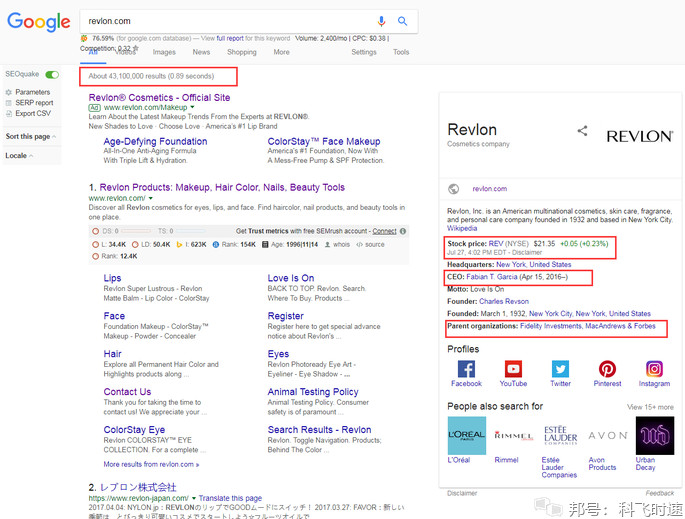The width and height of the screenshot is (685, 519).
Task: Click the share icon beside Revlon title
Action: (x=582, y=131)
